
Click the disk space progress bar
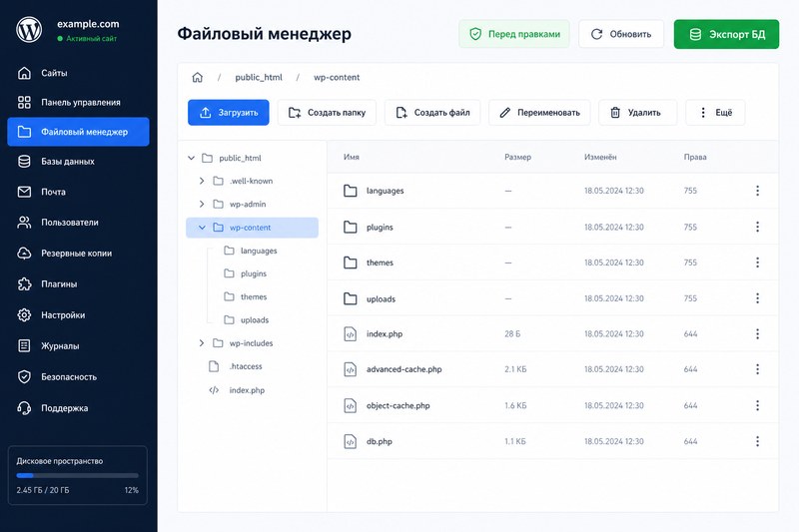pyautogui.click(x=78, y=475)
